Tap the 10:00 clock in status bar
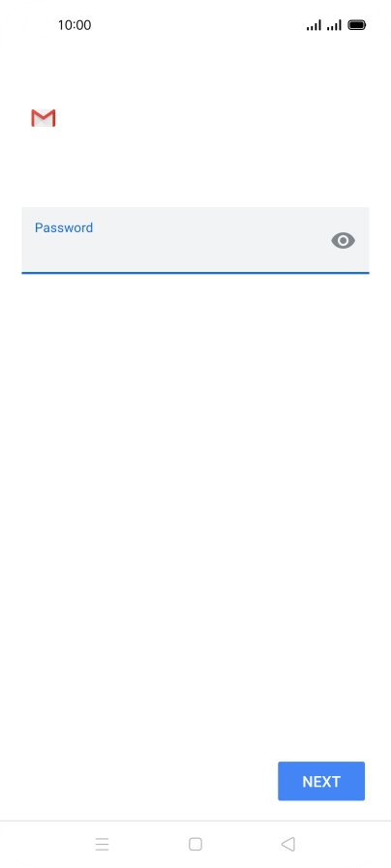Screen dimensions: 391x868 pos(75,25)
